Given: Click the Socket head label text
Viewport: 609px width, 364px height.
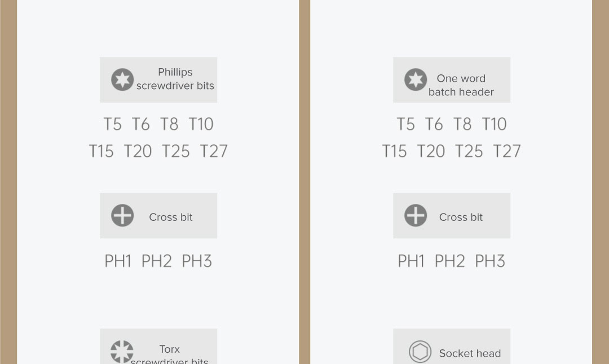Looking at the screenshot, I should pos(470,353).
